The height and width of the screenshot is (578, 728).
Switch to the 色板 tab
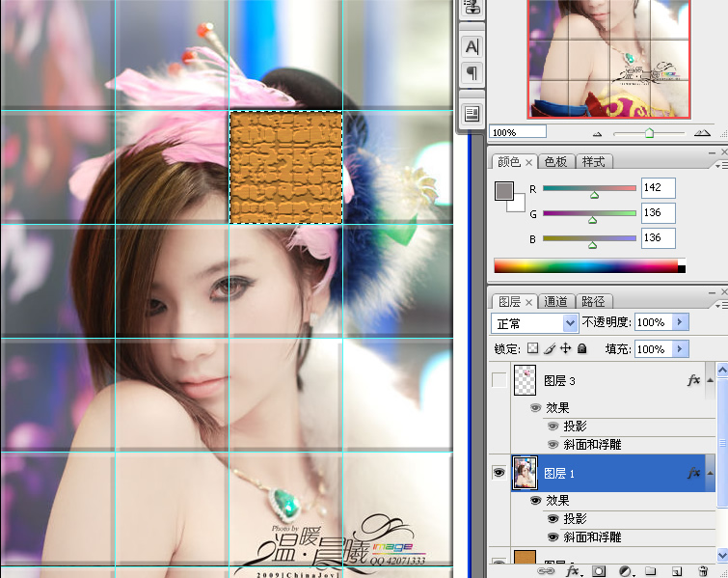click(x=556, y=162)
